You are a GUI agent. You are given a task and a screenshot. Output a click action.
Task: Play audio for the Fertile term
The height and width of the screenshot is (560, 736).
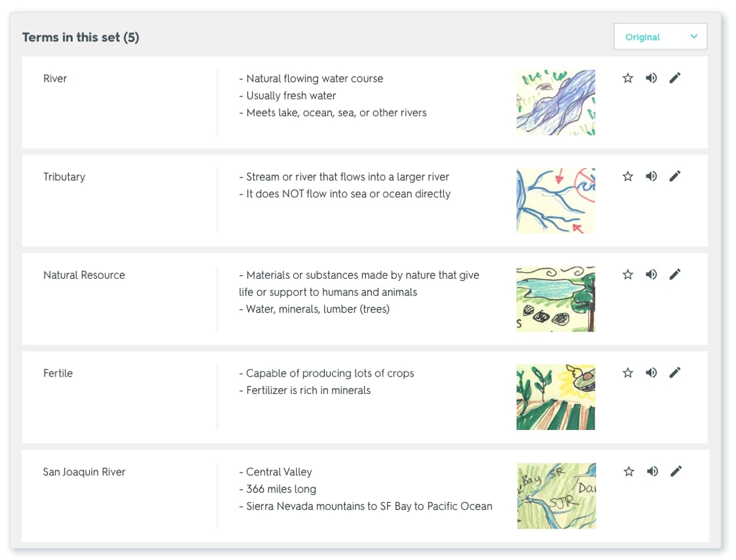[651, 372]
